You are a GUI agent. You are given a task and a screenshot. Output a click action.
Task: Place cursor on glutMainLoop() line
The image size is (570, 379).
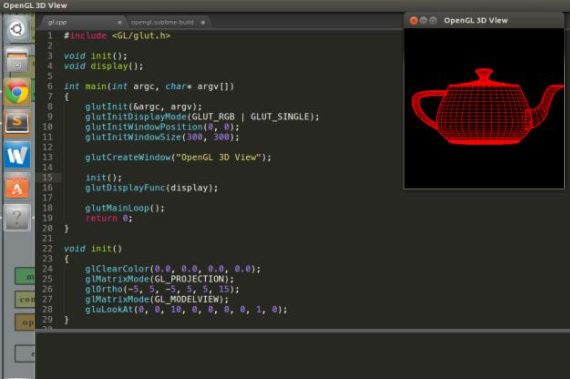(x=125, y=208)
